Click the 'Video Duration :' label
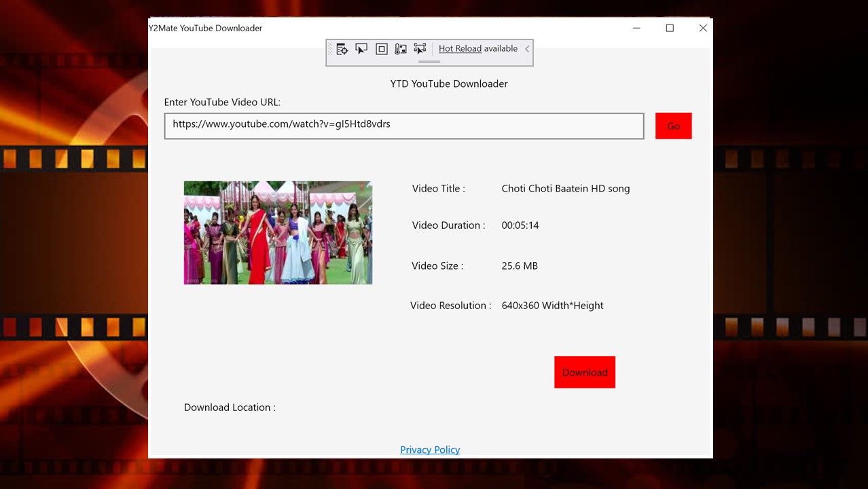Screen dimensions: 868x489 (x=449, y=225)
